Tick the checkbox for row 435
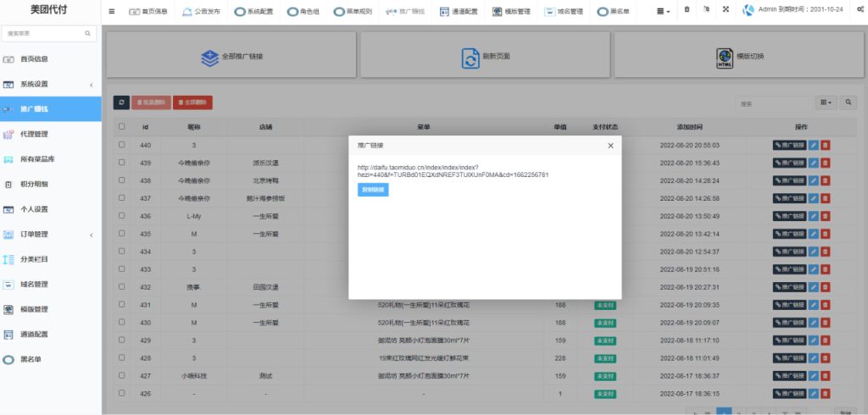Screen dimensions: 868x415 click(122, 234)
